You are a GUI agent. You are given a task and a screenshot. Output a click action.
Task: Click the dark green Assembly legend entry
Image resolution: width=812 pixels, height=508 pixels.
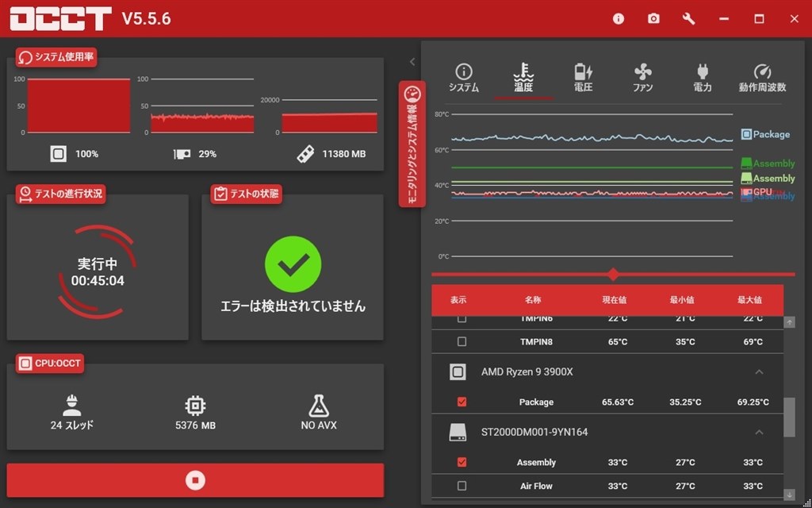coord(768,164)
